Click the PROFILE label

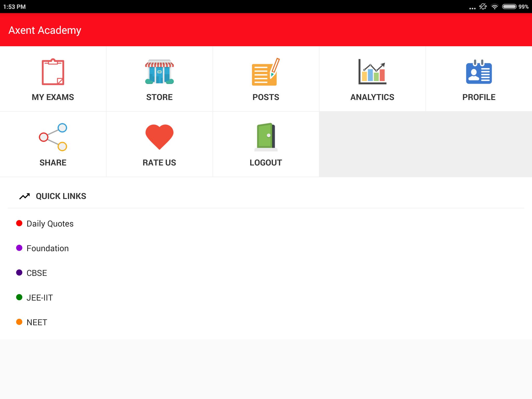479,97
